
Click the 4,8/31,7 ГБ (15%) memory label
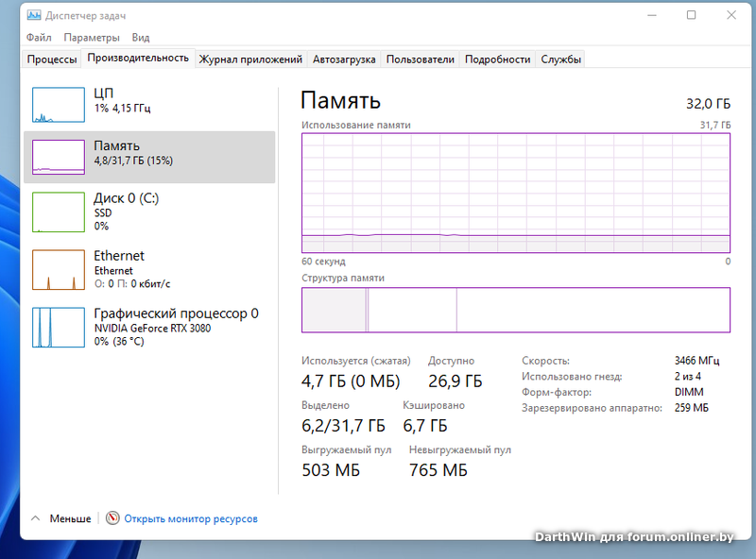[133, 161]
